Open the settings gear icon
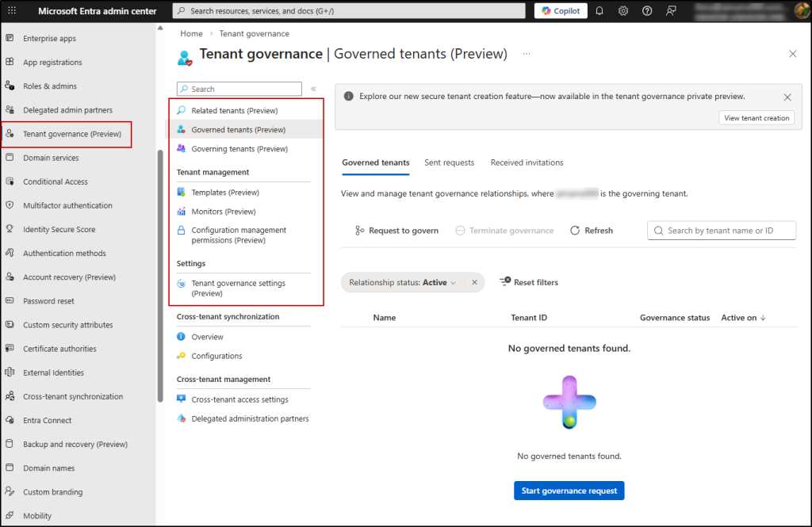 (x=623, y=11)
